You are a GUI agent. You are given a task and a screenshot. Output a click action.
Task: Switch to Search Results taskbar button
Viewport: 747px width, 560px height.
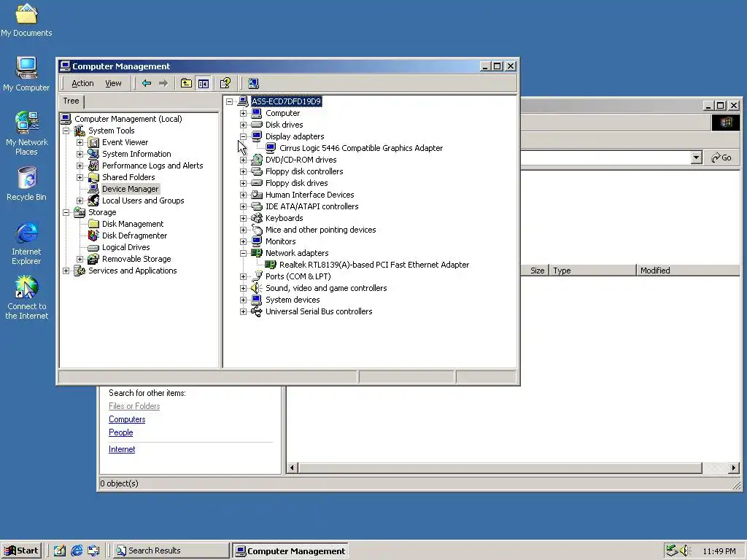click(x=171, y=551)
